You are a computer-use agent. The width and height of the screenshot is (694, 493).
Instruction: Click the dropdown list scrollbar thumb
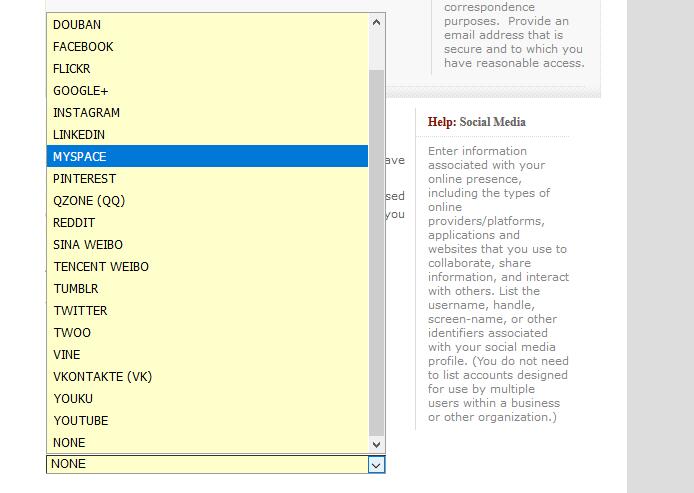(376, 250)
